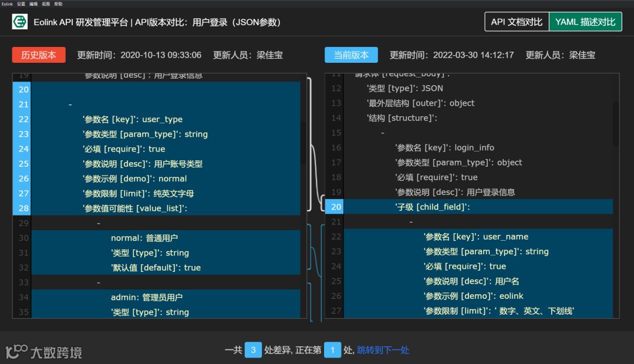
Task: Click the line '类型 [type]': string on history line 31
Action: click(x=150, y=253)
